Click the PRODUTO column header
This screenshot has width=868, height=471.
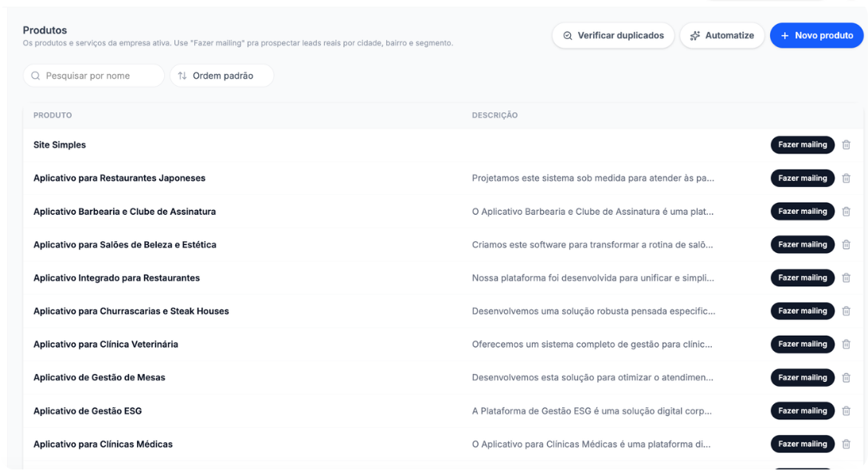click(53, 115)
